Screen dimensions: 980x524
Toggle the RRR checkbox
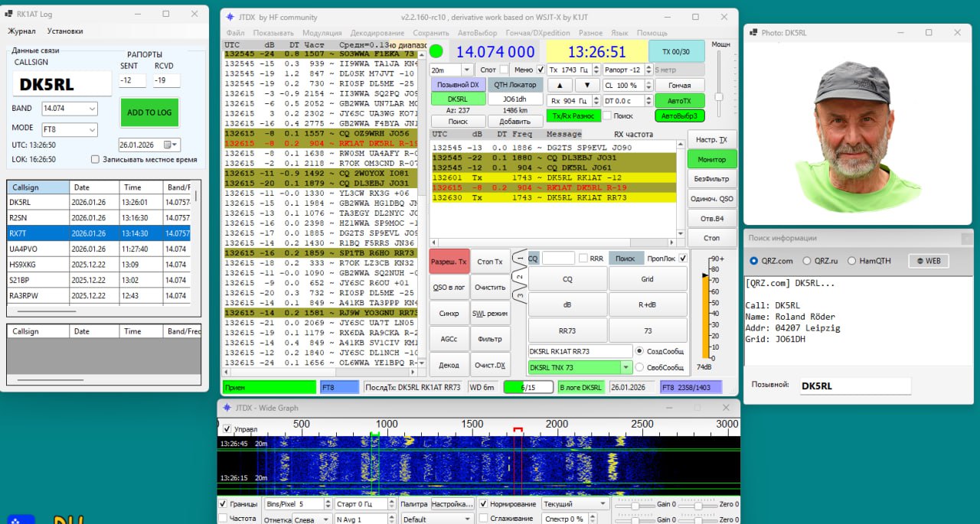coord(583,259)
